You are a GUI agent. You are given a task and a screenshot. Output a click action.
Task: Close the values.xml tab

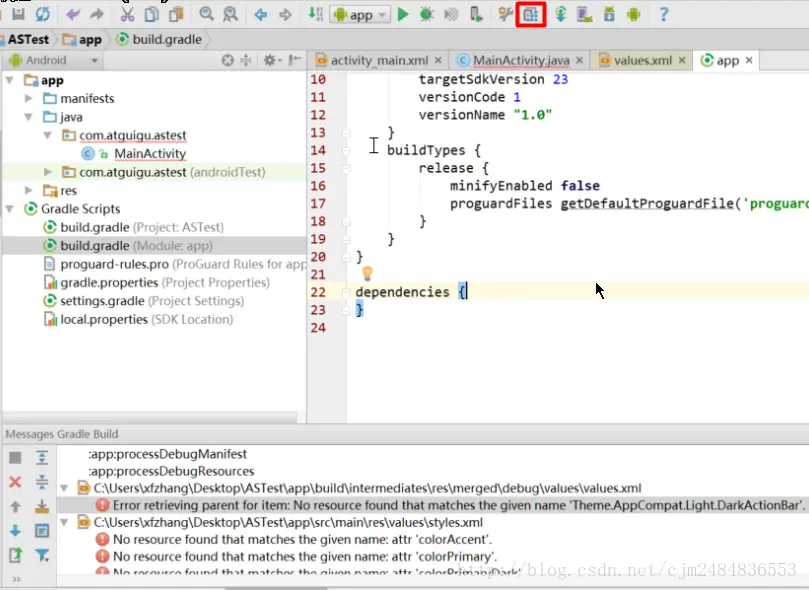682,60
